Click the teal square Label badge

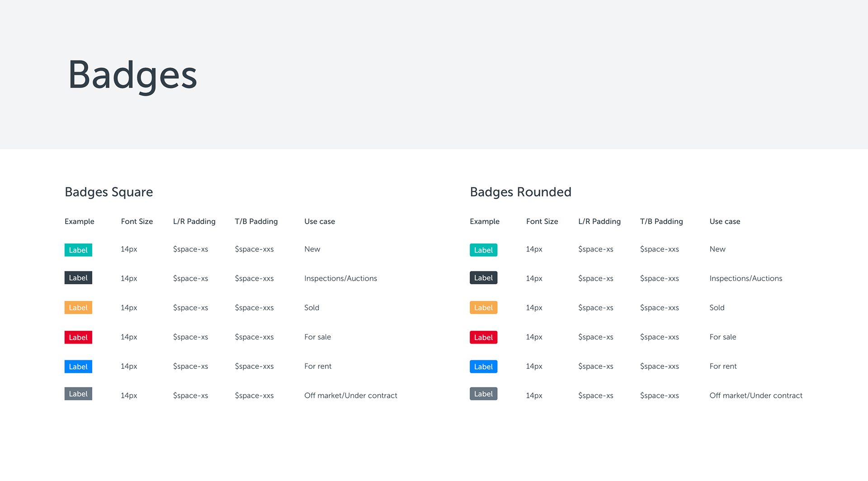pos(78,250)
